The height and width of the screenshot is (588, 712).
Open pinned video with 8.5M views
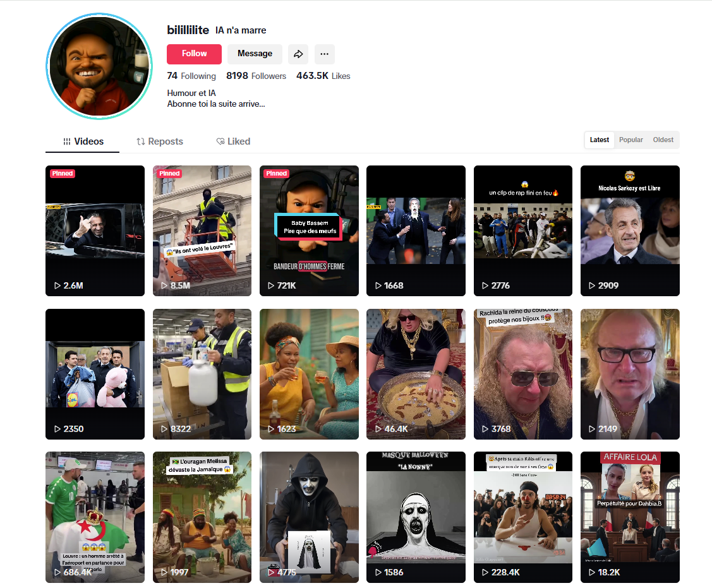[202, 231]
